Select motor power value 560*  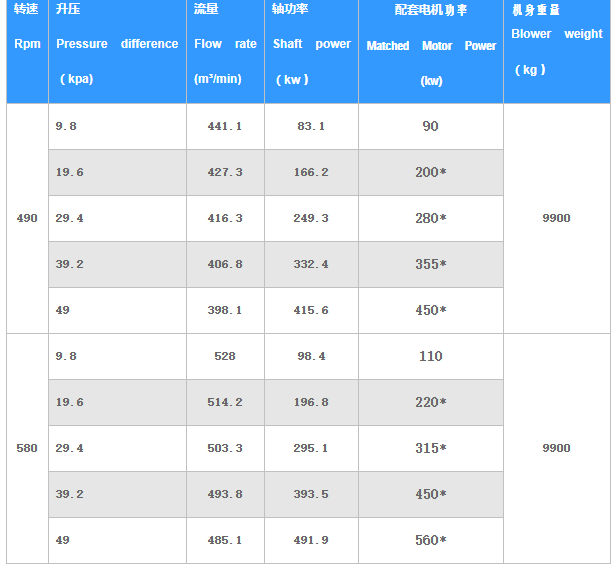(x=431, y=540)
